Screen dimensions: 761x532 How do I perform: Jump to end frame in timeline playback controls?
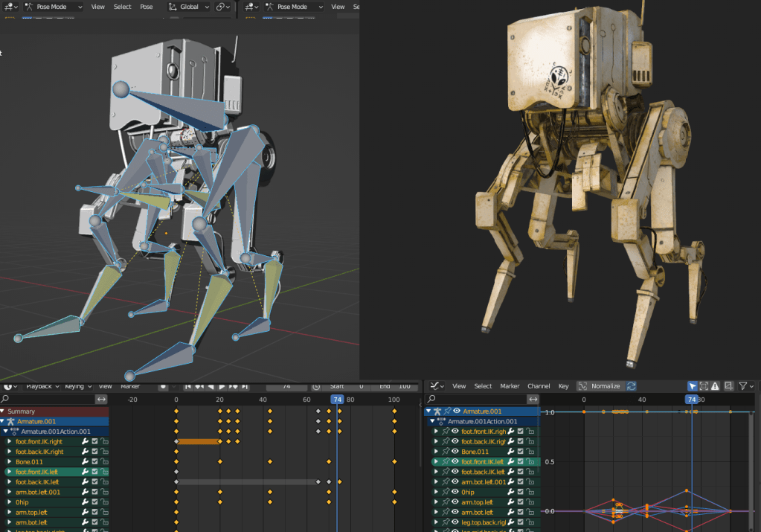point(244,386)
